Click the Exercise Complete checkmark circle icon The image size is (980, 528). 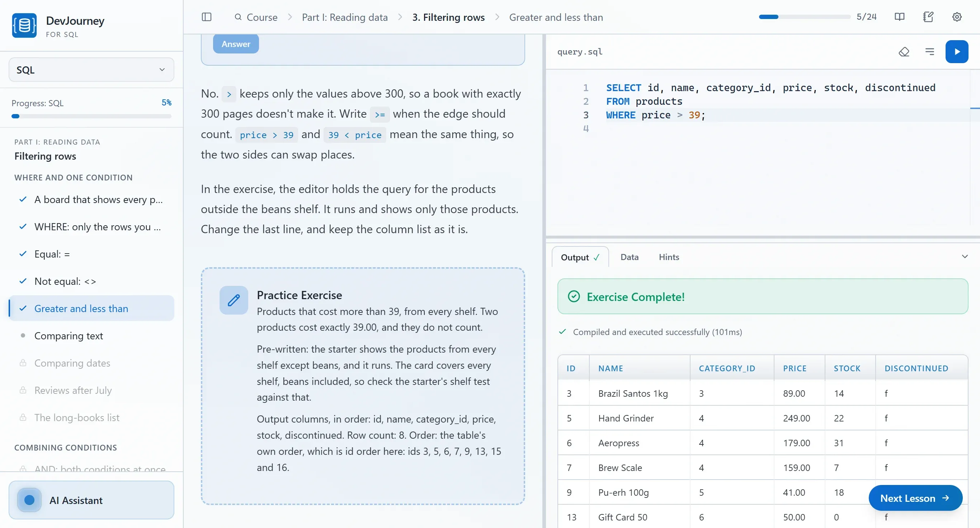(574, 296)
